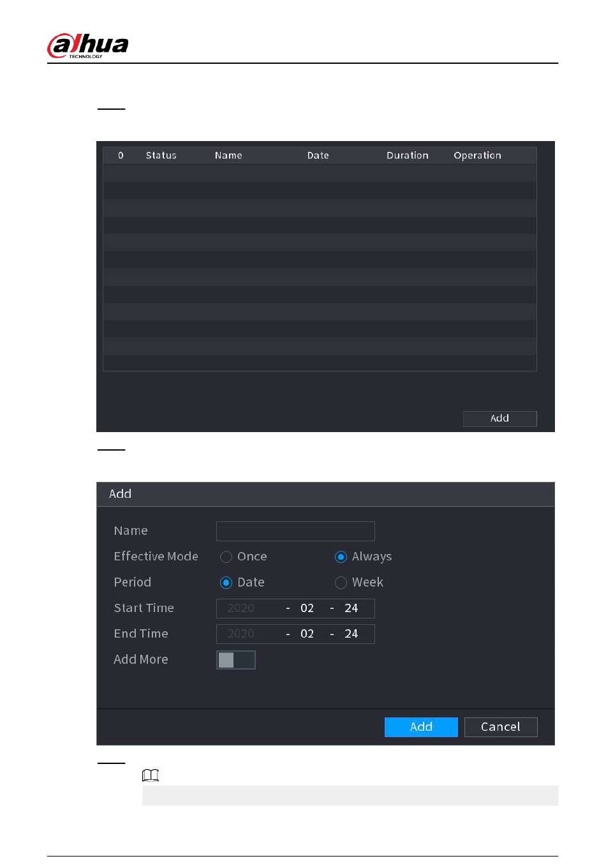Click the Status column header

point(161,156)
